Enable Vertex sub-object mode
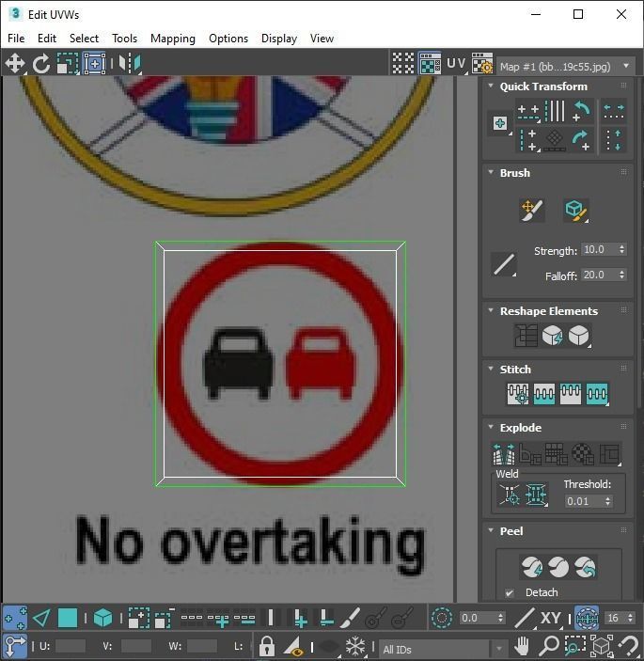The height and width of the screenshot is (661, 644). [15, 619]
